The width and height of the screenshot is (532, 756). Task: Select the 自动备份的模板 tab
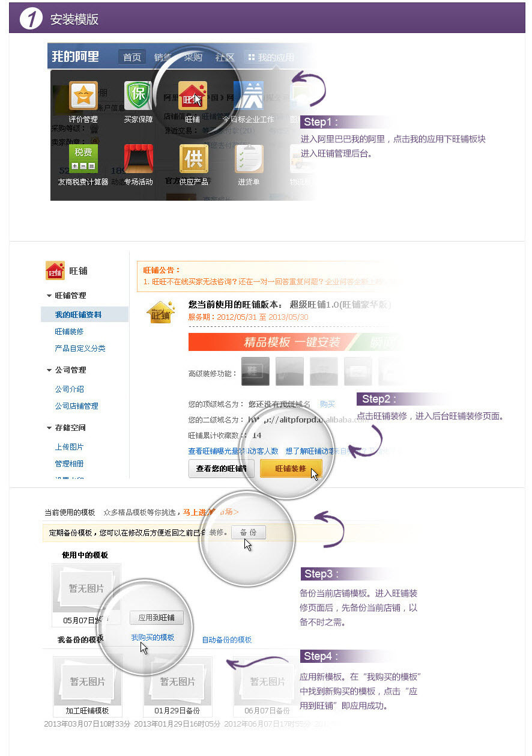[x=227, y=640]
